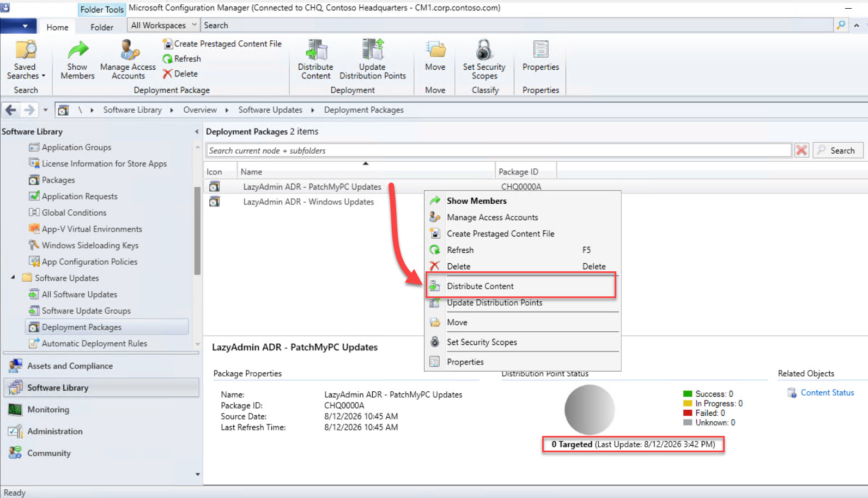The image size is (868, 498).
Task: Open the Assets and Compliance workspace
Action: [101, 366]
